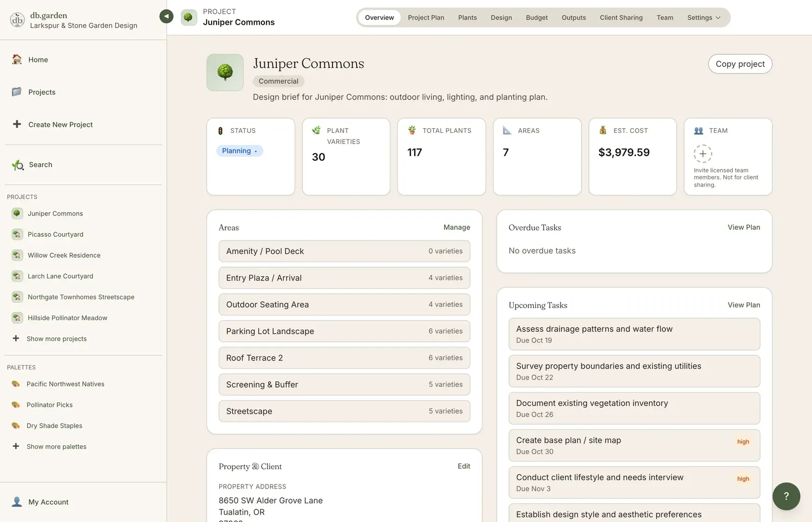Click Manage in the Areas panel
Viewport: 812px width, 522px height.
(x=457, y=227)
